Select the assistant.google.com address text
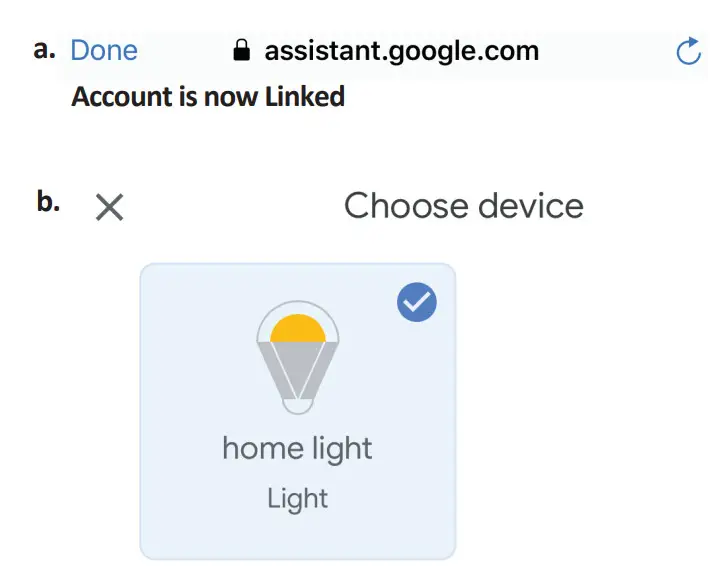The width and height of the screenshot is (712, 579). (x=401, y=50)
